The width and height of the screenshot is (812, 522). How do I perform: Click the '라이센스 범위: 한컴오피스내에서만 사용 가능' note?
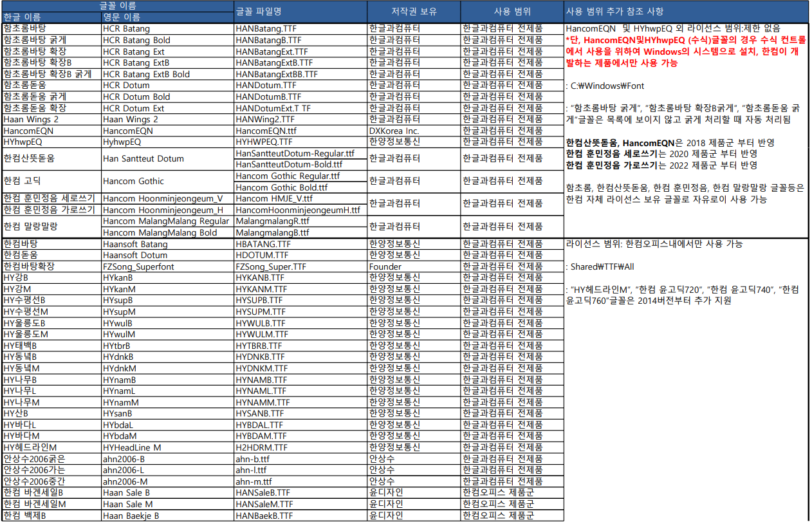(x=654, y=244)
